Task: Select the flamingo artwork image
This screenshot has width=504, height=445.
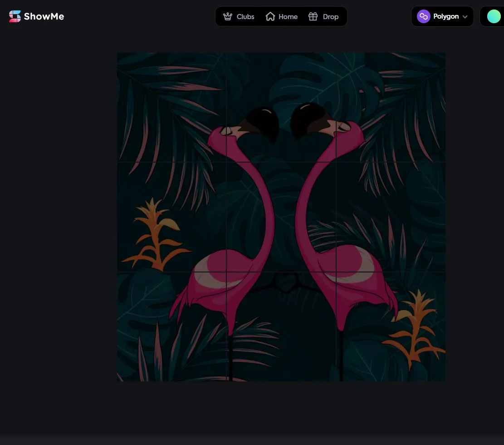Action: point(281,217)
